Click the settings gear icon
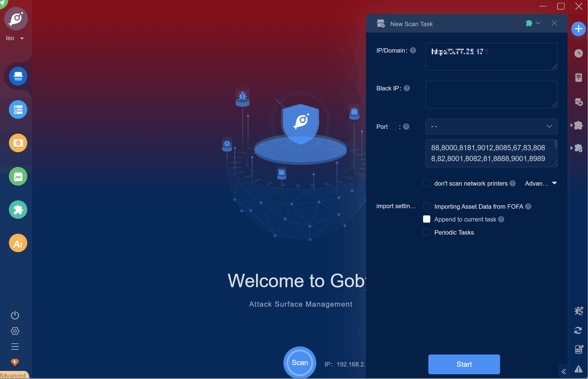Viewport: 588px width, 379px height. click(15, 331)
